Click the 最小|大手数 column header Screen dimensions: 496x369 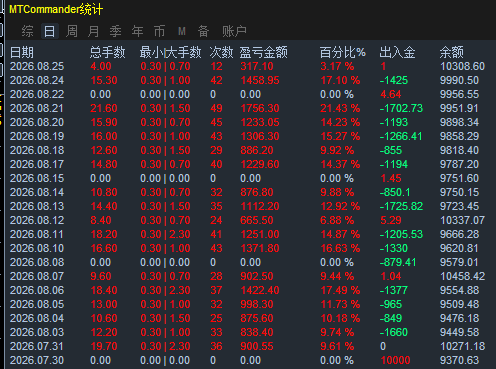(170, 52)
